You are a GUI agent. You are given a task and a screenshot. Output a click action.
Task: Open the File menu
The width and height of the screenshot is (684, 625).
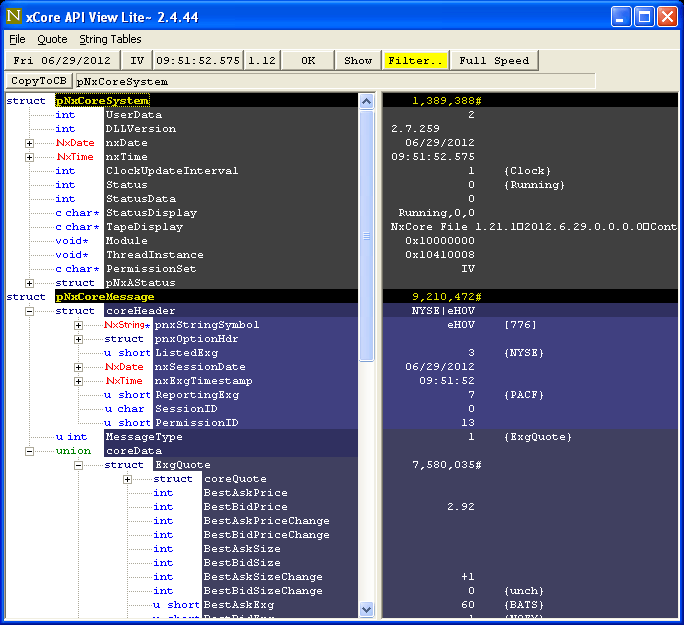pos(17,39)
